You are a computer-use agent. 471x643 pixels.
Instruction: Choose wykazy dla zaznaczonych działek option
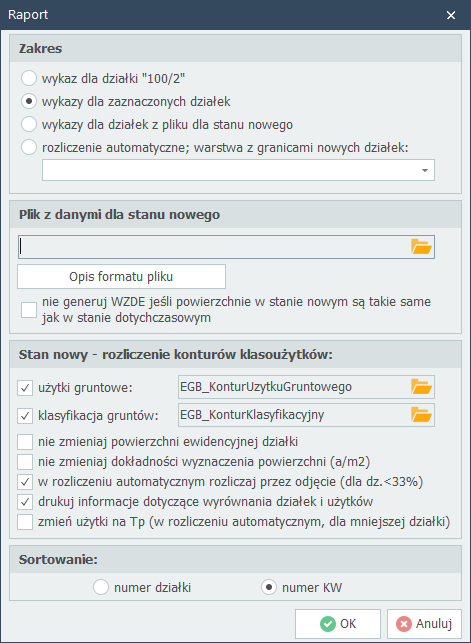click(29, 101)
